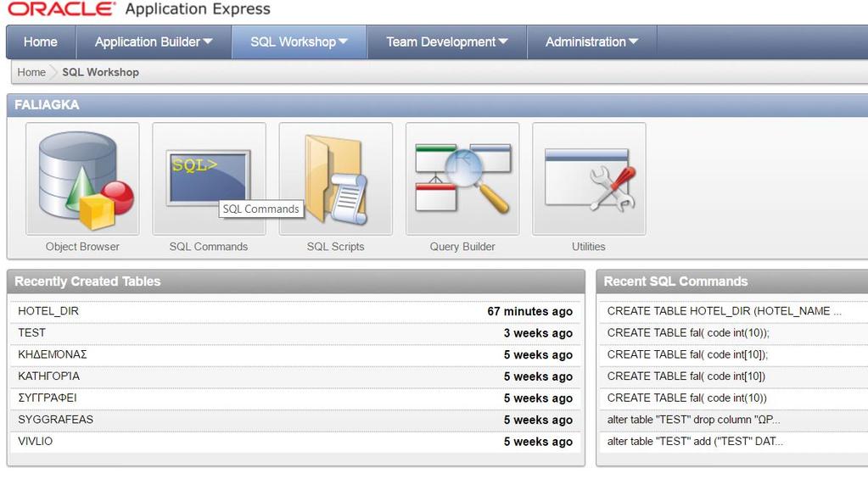The width and height of the screenshot is (868, 479).
Task: Open the Utilities wrench icon
Action: (x=589, y=179)
